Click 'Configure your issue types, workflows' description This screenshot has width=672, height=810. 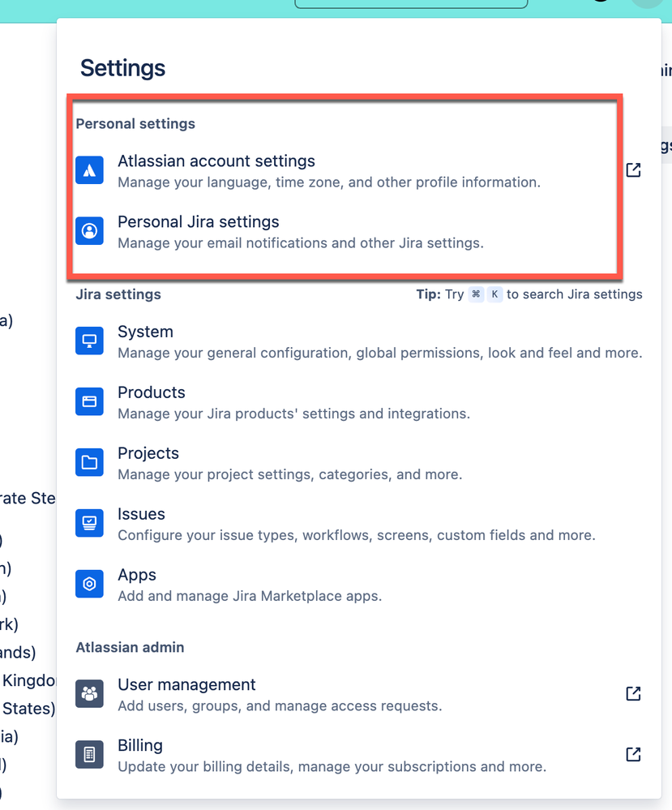click(357, 535)
